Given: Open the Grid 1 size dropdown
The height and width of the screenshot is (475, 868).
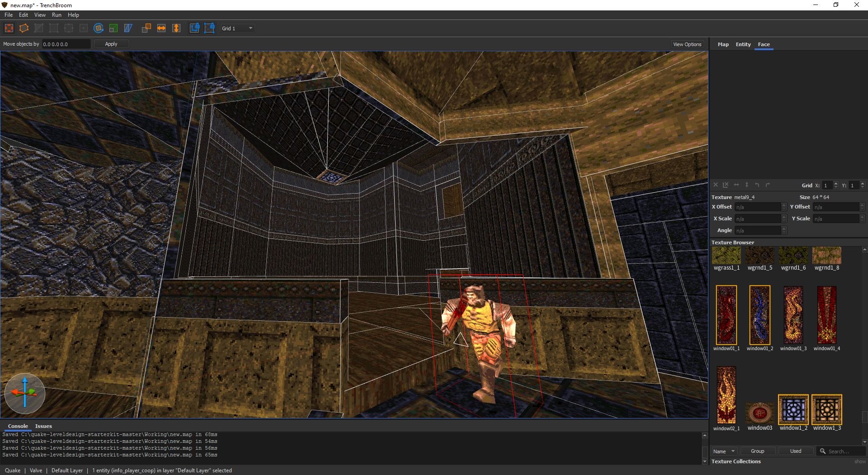Looking at the screenshot, I should 238,28.
